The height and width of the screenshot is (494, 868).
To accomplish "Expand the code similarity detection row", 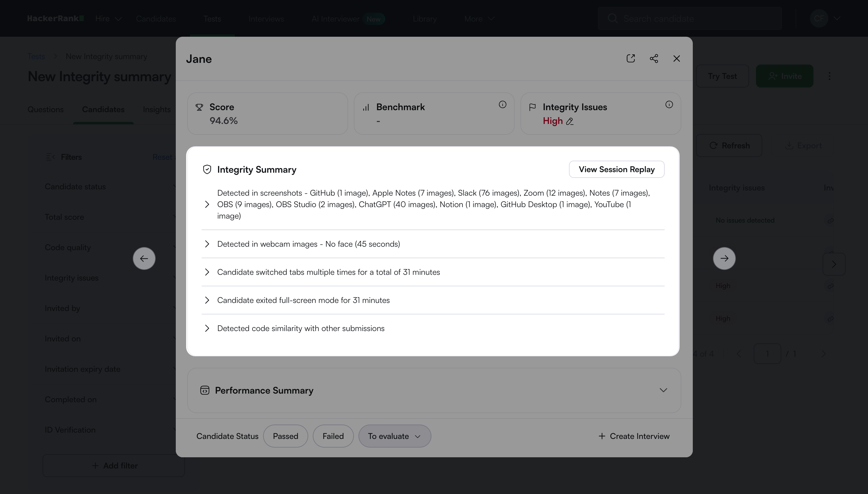I will (207, 328).
